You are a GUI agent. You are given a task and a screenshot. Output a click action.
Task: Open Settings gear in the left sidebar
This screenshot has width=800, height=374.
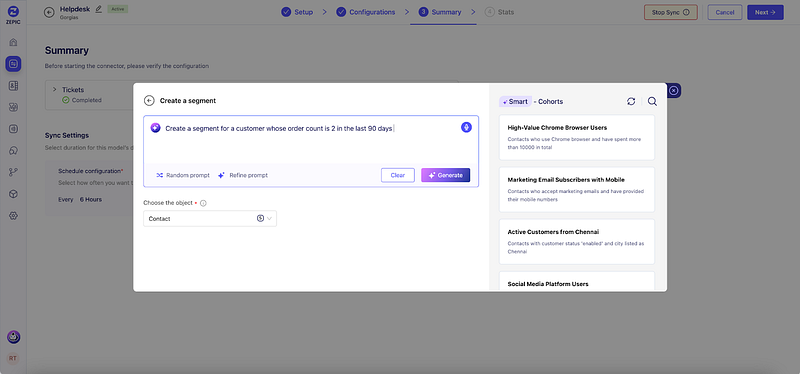click(x=13, y=216)
